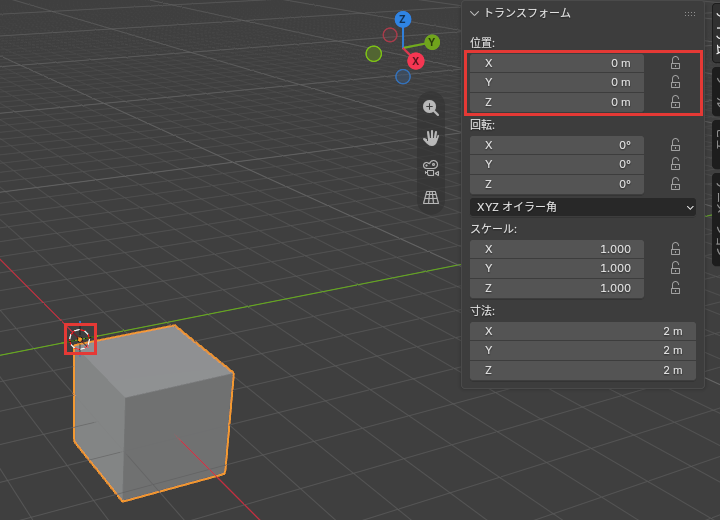Viewport: 720px width, 520px height.
Task: Click the location X field 0 m
Action: click(x=557, y=63)
